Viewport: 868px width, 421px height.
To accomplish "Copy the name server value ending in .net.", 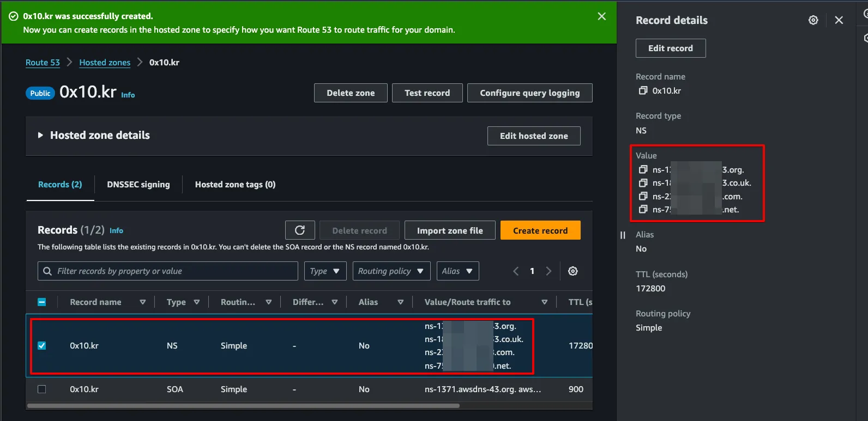I will click(x=643, y=209).
